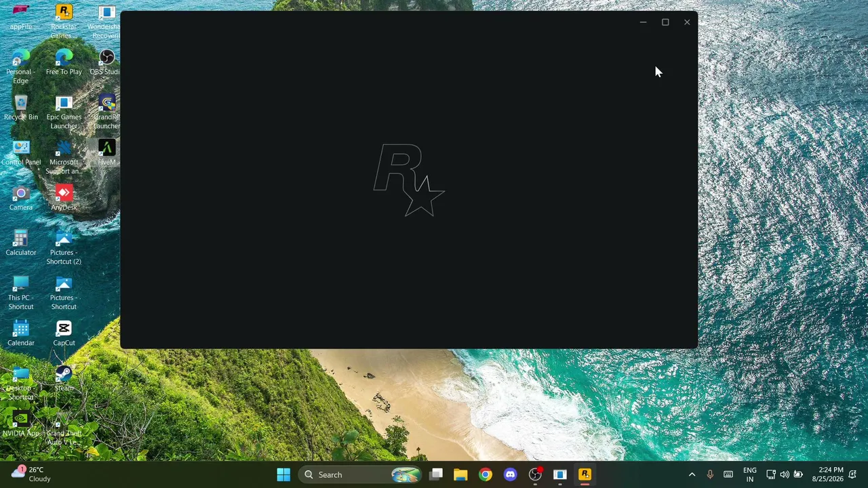This screenshot has width=868, height=488.
Task: Close the Rockstar Games Launcher window
Action: pyautogui.click(x=687, y=22)
